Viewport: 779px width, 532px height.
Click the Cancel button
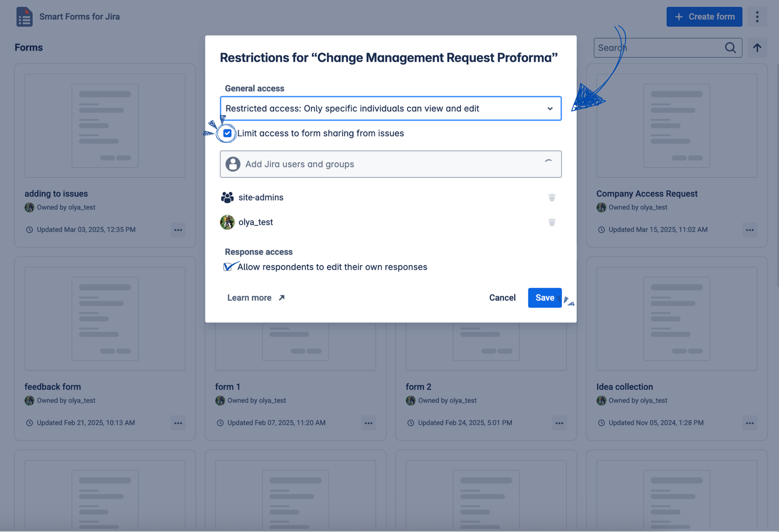pyautogui.click(x=502, y=298)
